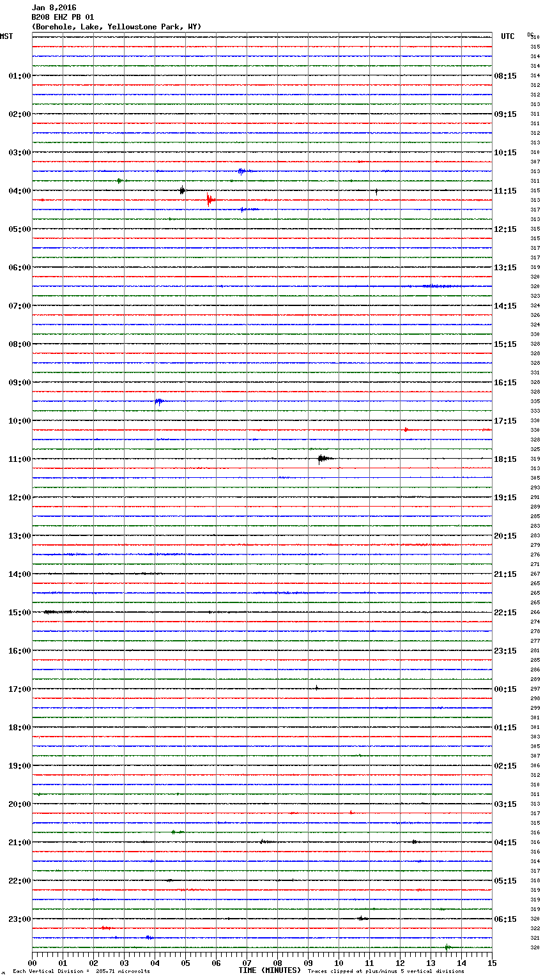Click the 06:15 UTC time label
The image size is (543, 980).
pos(505,919)
